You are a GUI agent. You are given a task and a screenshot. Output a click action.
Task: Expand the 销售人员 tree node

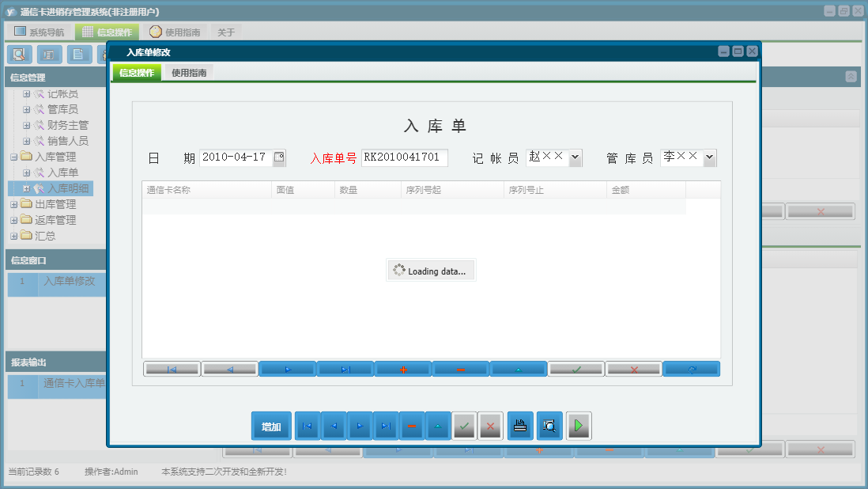click(x=26, y=141)
